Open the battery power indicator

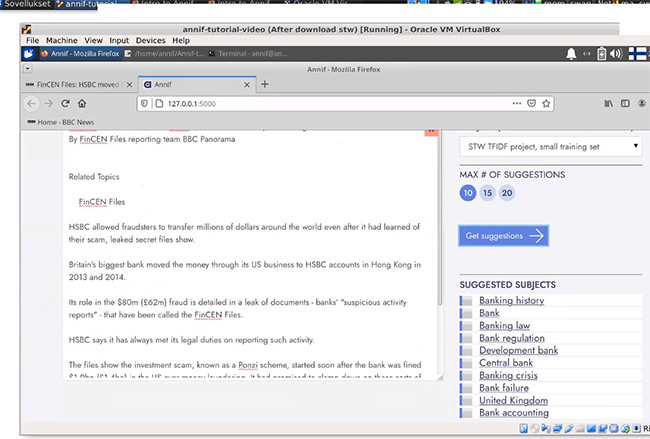[x=601, y=53]
